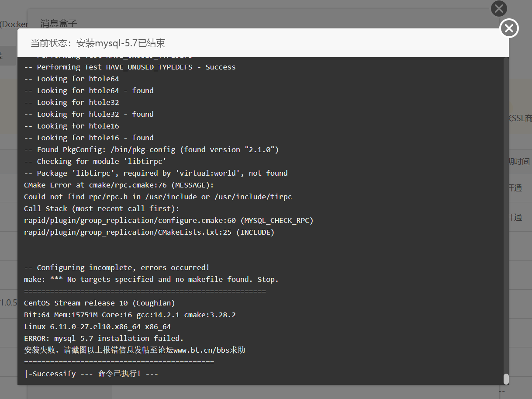Click the line 'Looking for htole16 - found'
Screen dimensions: 532x399
pos(89,138)
